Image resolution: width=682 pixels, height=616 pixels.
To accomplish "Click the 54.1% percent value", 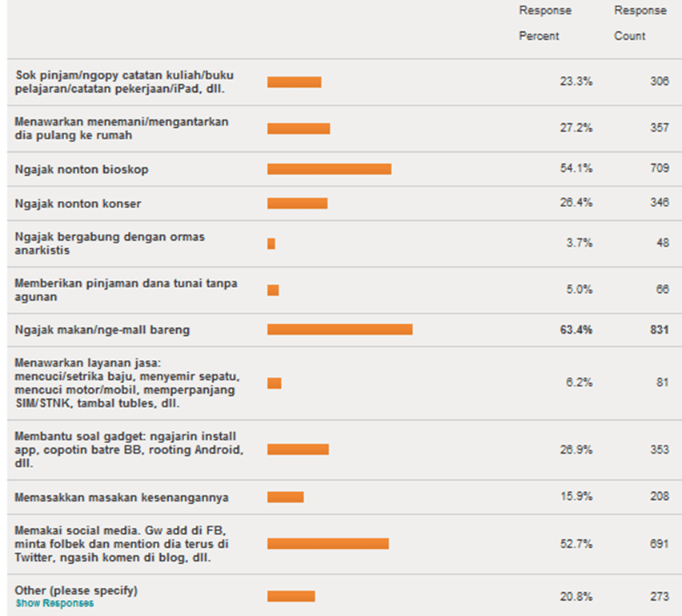I will point(576,170).
